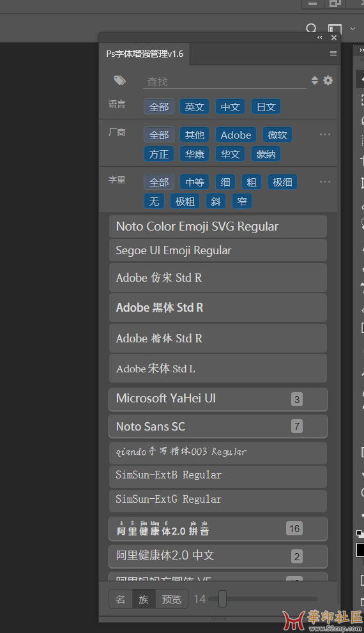Click the 查找 search field
Screen dimensions: 364x633
coord(224,82)
